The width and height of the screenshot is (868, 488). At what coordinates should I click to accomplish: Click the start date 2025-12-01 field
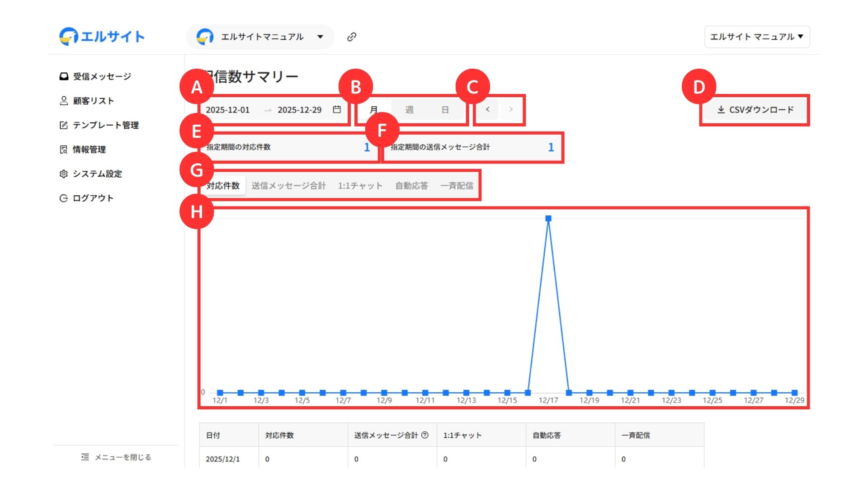click(x=228, y=110)
